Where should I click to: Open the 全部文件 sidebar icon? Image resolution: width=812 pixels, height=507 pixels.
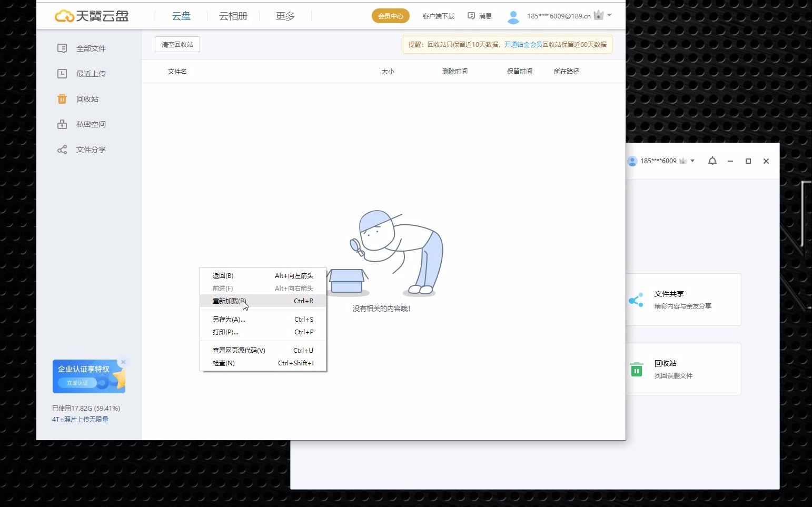point(62,48)
